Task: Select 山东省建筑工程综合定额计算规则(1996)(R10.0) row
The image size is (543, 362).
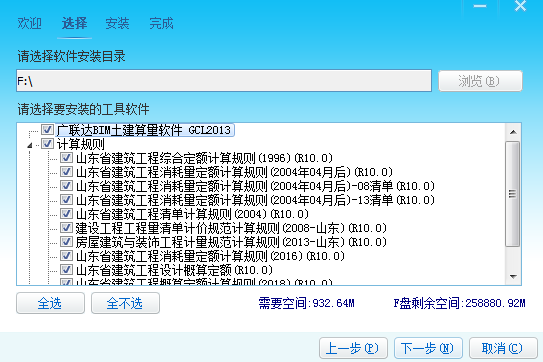Action: pos(204,158)
